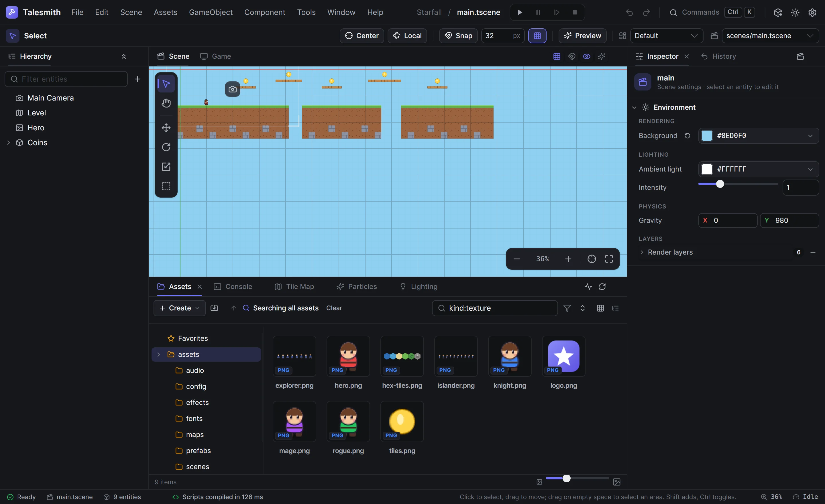Select the Hand pan tool
The width and height of the screenshot is (825, 504).
166,103
